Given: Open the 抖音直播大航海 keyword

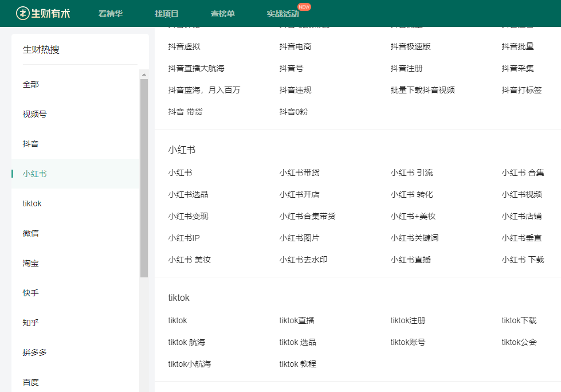Looking at the screenshot, I should 197,68.
